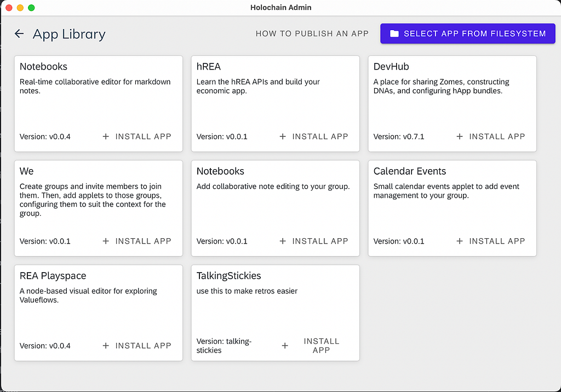Click the Calendar Events card title
Image resolution: width=561 pixels, height=392 pixels.
[410, 171]
